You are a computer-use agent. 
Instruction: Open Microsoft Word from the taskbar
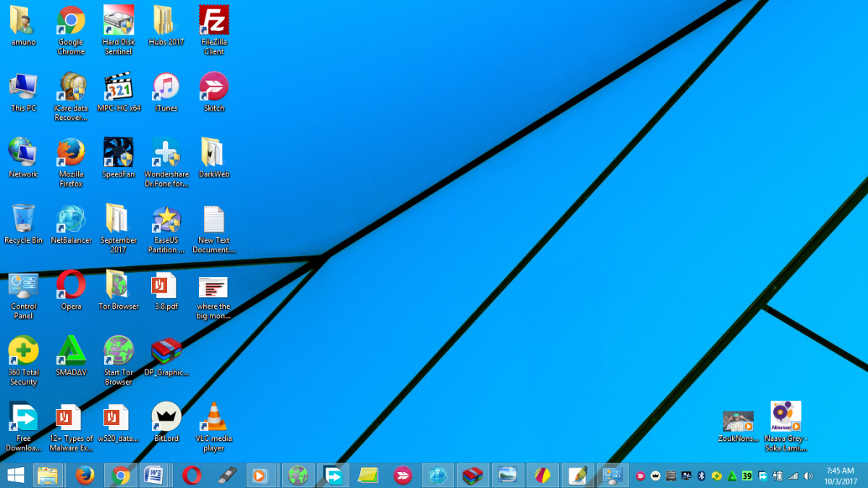pyautogui.click(x=155, y=475)
